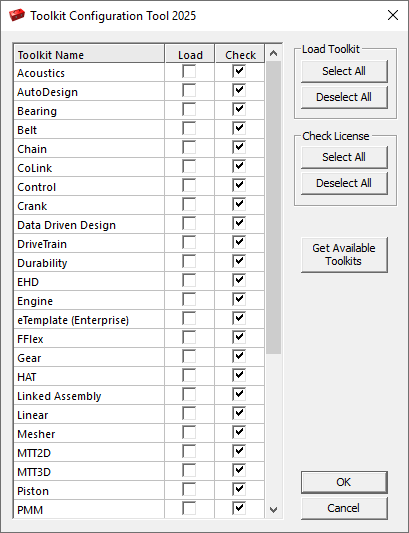Uncheck the Check box for PMM
Viewport: 409px width, 533px height.
(x=239, y=509)
